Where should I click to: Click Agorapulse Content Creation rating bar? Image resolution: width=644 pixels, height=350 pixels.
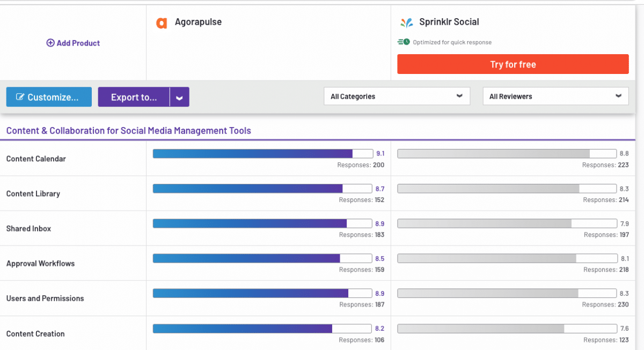tap(262, 329)
